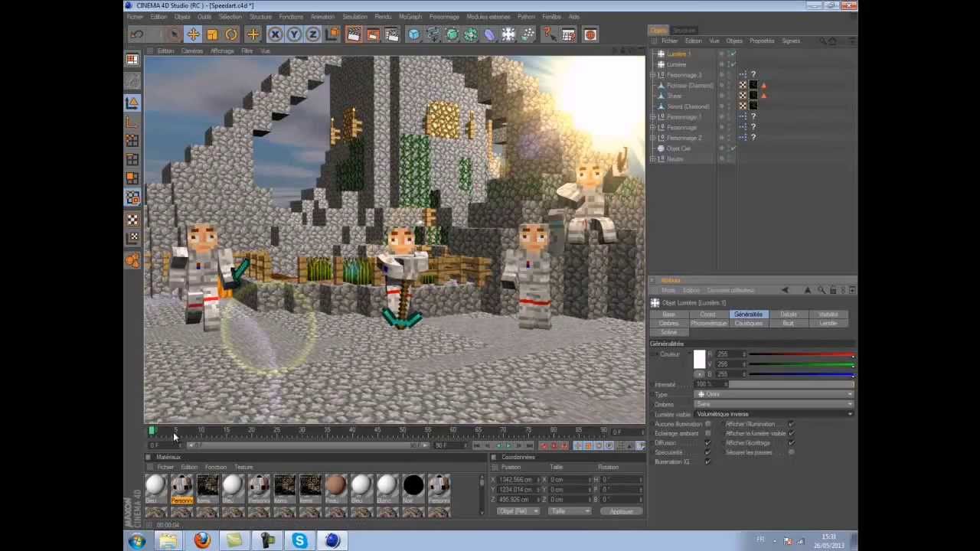The height and width of the screenshot is (551, 980).
Task: Click the orange globe icon in toolbar
Action: (x=590, y=34)
